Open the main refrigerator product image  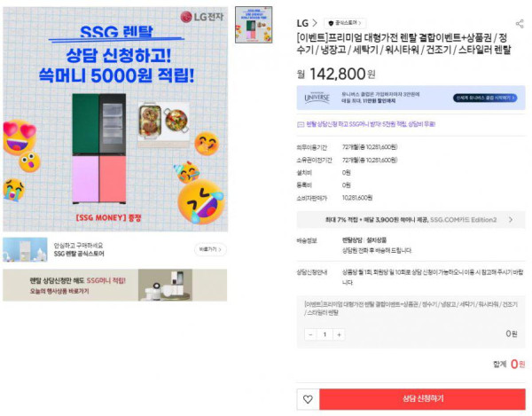(115, 119)
